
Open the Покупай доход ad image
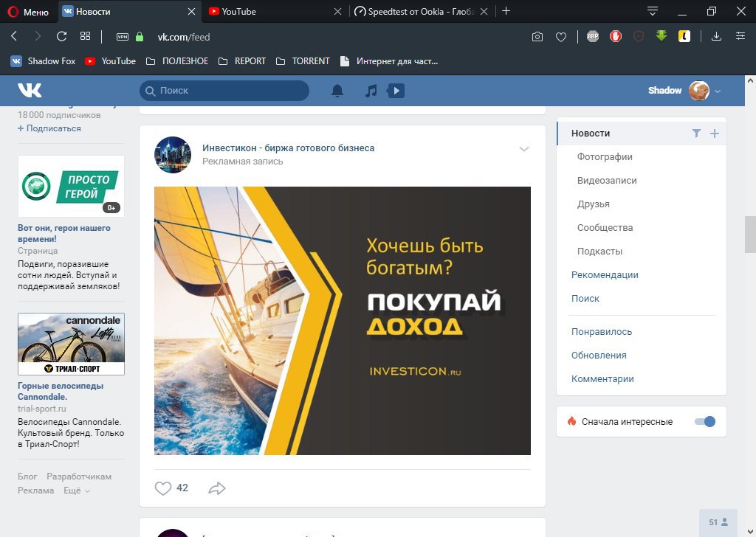(x=343, y=321)
